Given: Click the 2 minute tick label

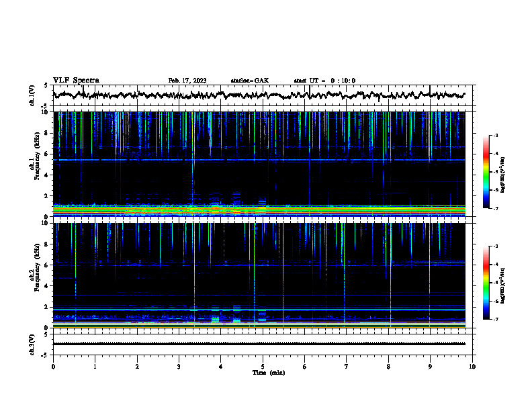Looking at the screenshot, I should point(137,367).
